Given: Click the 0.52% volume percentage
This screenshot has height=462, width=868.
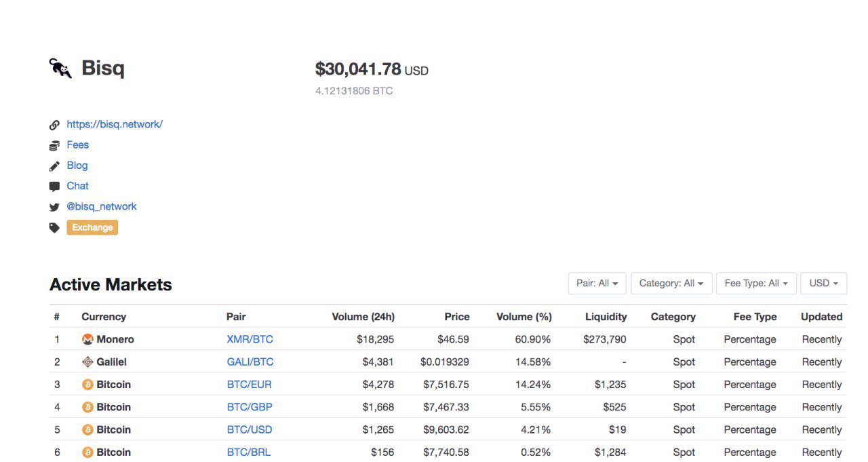Looking at the screenshot, I should pyautogui.click(x=535, y=453).
